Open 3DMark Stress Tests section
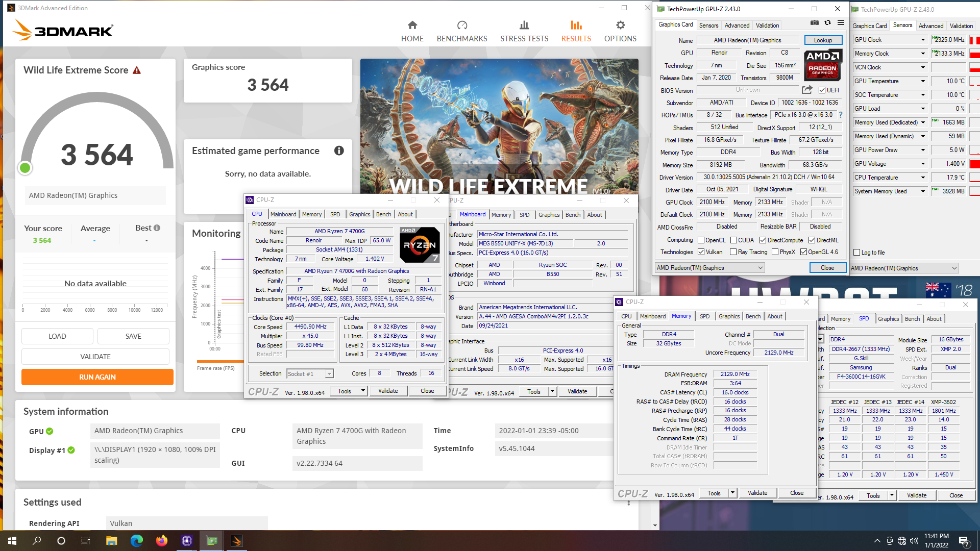The image size is (980, 551). (x=524, y=31)
